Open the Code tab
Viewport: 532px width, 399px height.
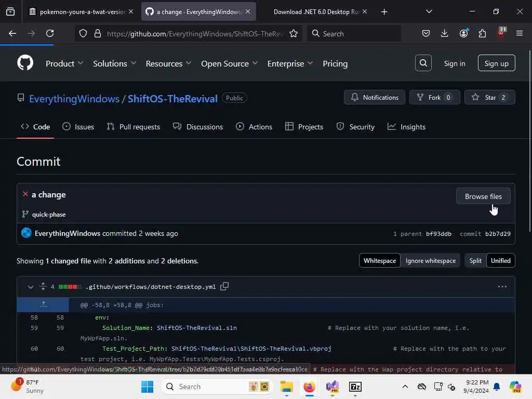click(35, 127)
